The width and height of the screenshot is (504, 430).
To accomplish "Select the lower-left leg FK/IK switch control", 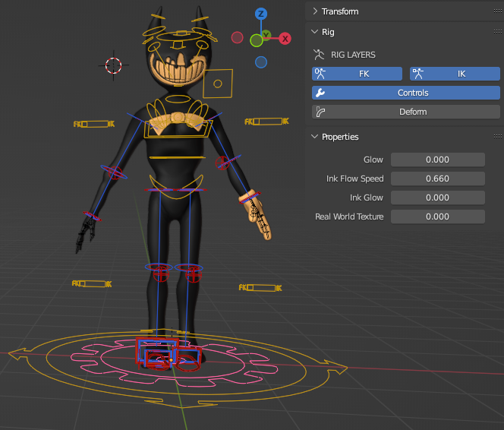I will pos(92,283).
